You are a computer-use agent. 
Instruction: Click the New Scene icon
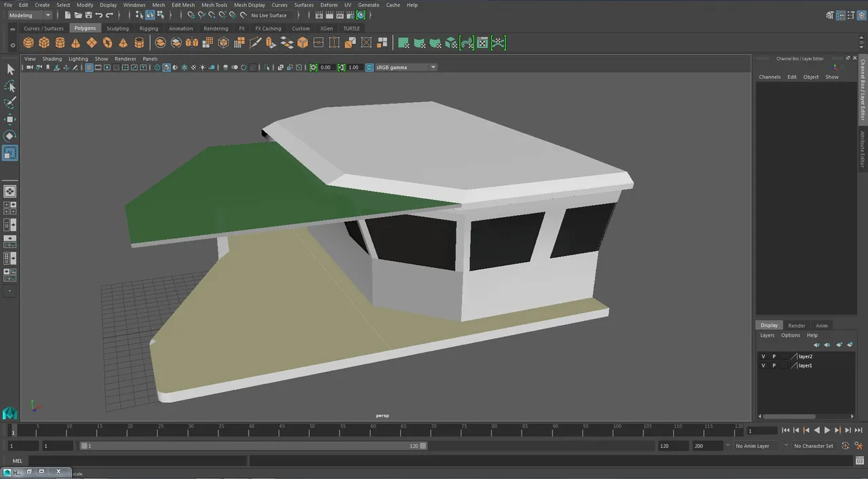[68, 15]
